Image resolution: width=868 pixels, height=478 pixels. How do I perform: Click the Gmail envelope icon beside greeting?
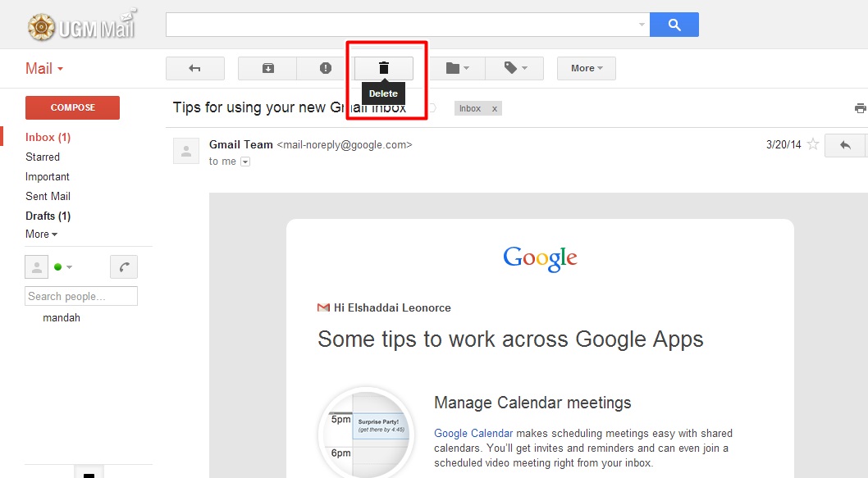pyautogui.click(x=323, y=307)
